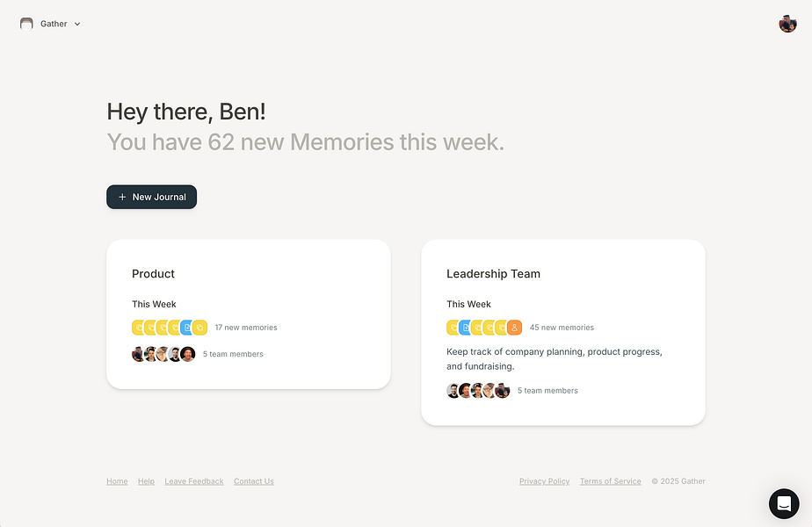Expand the Gather workspace dropdown chevron

tap(77, 24)
